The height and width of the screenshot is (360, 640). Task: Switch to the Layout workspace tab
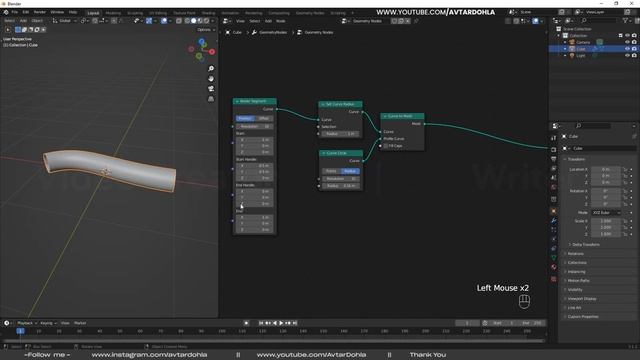(x=93, y=13)
